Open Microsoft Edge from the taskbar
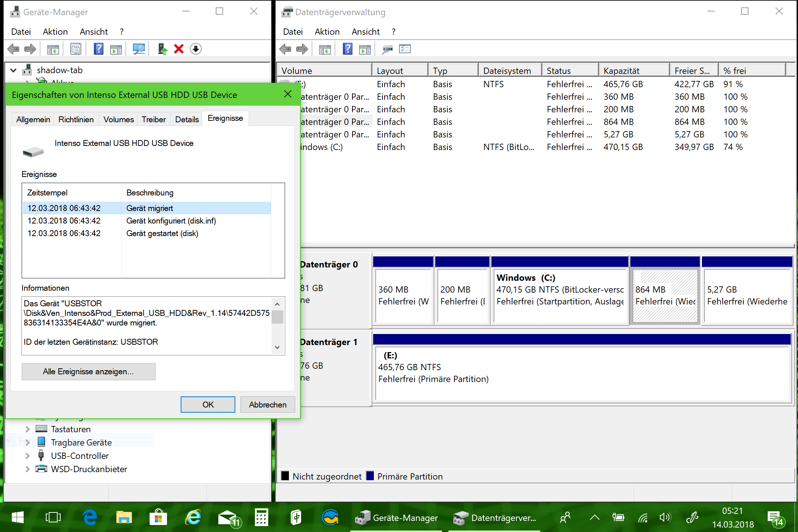 [x=90, y=518]
